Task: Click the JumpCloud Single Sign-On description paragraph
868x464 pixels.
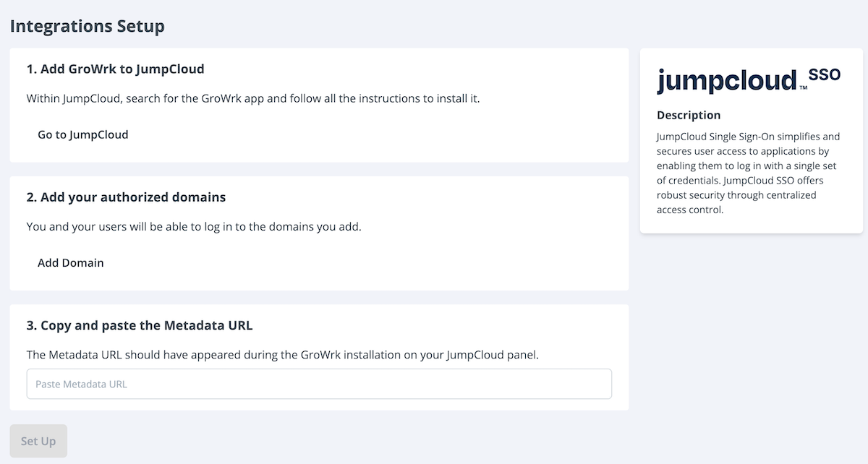Action: (749, 173)
